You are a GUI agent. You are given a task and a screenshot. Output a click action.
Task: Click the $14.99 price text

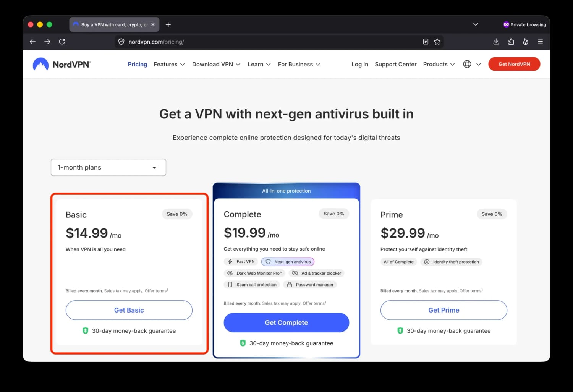pos(87,233)
